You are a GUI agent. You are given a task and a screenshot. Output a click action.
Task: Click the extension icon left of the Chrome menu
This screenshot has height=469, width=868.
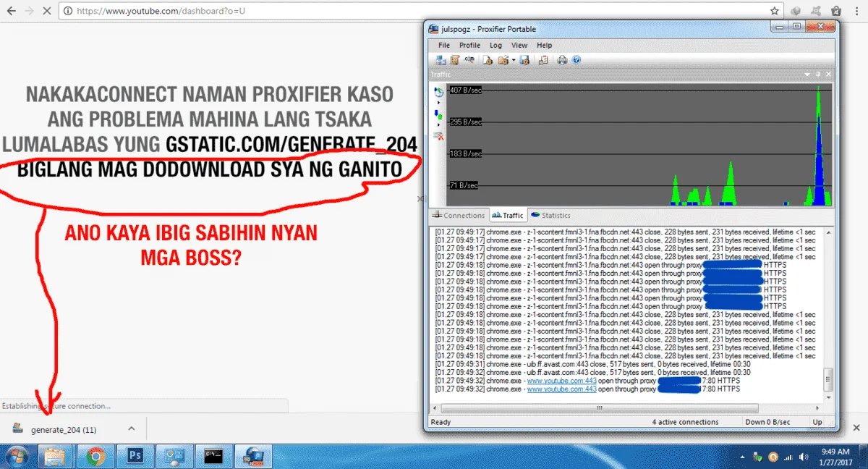click(x=835, y=11)
